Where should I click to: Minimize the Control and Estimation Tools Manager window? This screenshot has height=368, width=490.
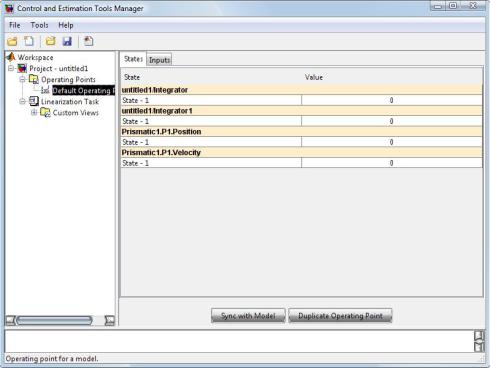tap(438, 6)
